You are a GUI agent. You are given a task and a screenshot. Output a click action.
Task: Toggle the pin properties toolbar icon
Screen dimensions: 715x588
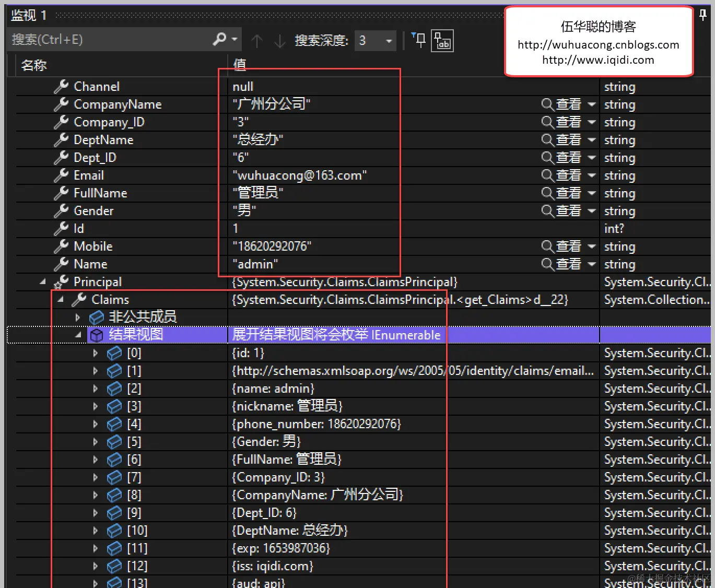pos(419,40)
